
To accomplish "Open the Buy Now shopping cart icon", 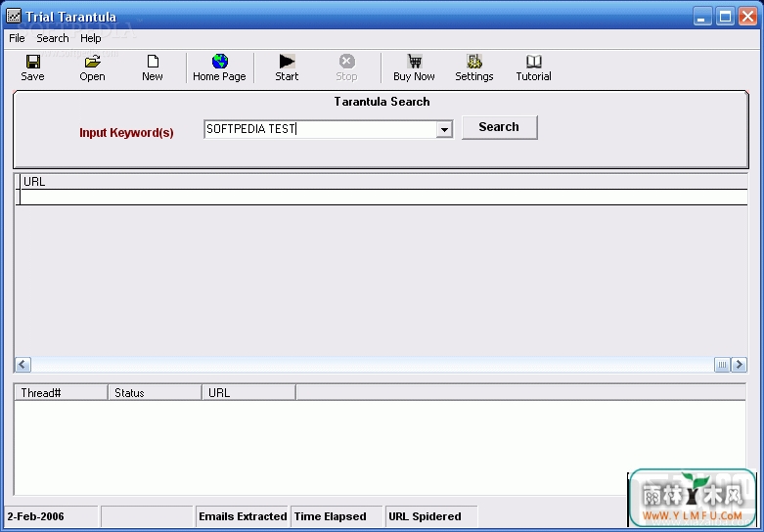I will pos(414,62).
